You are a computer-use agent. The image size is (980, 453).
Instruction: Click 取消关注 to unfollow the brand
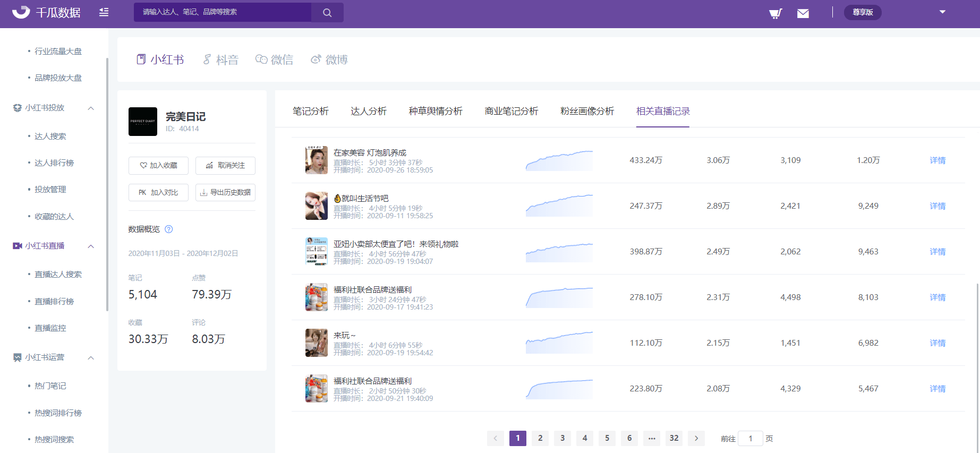coord(225,166)
